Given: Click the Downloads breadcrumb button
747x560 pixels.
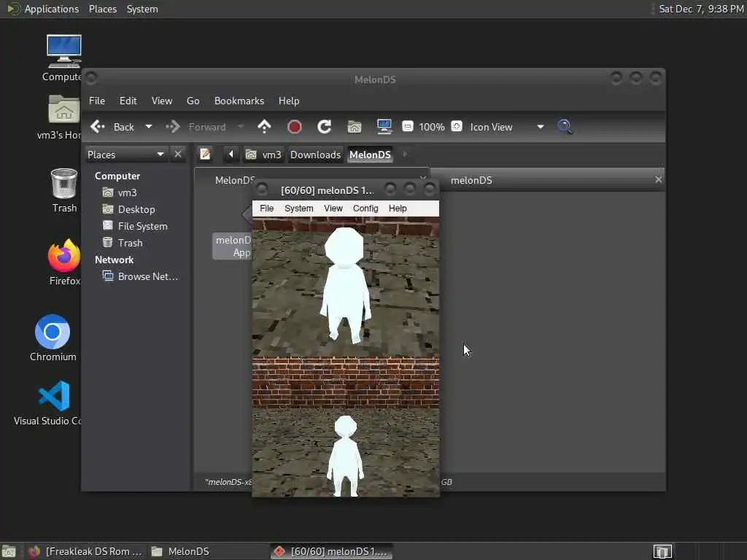Looking at the screenshot, I should 315,155.
